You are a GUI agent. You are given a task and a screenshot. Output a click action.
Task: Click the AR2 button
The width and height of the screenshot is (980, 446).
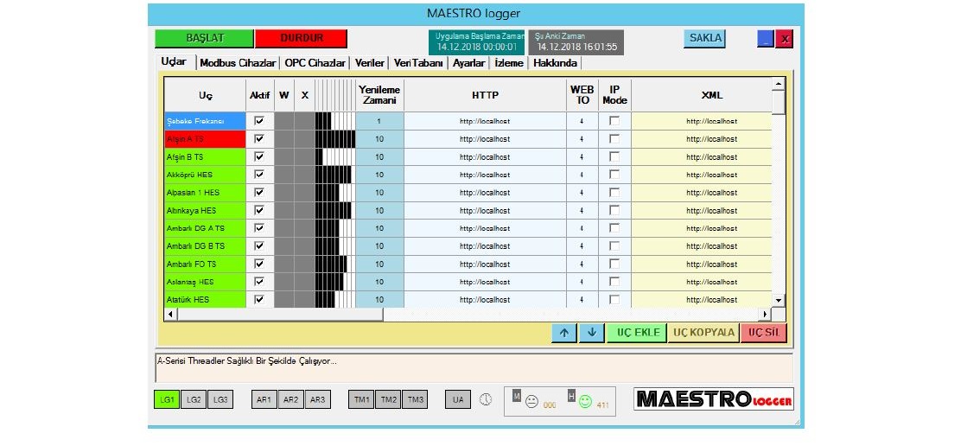click(x=290, y=399)
